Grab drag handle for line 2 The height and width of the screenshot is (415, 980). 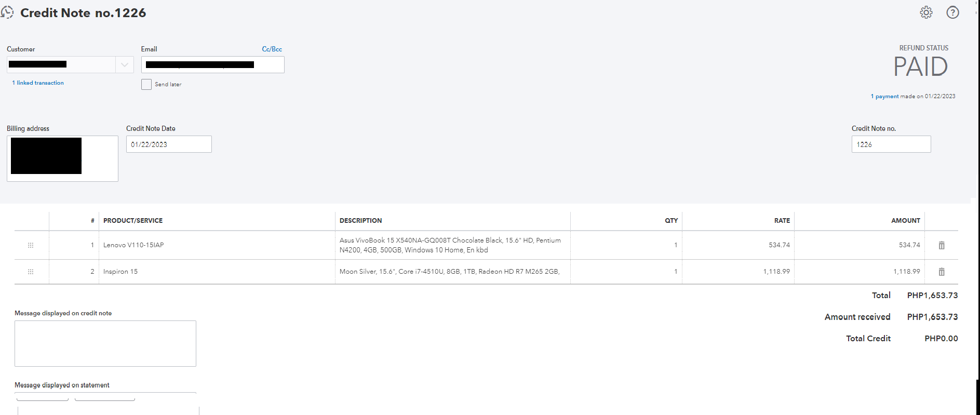click(31, 272)
